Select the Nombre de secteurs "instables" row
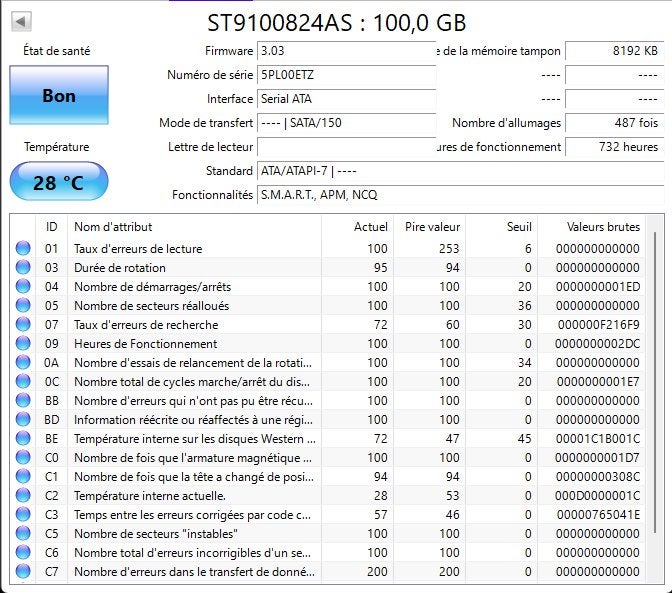Image resolution: width=672 pixels, height=593 pixels. click(x=328, y=533)
